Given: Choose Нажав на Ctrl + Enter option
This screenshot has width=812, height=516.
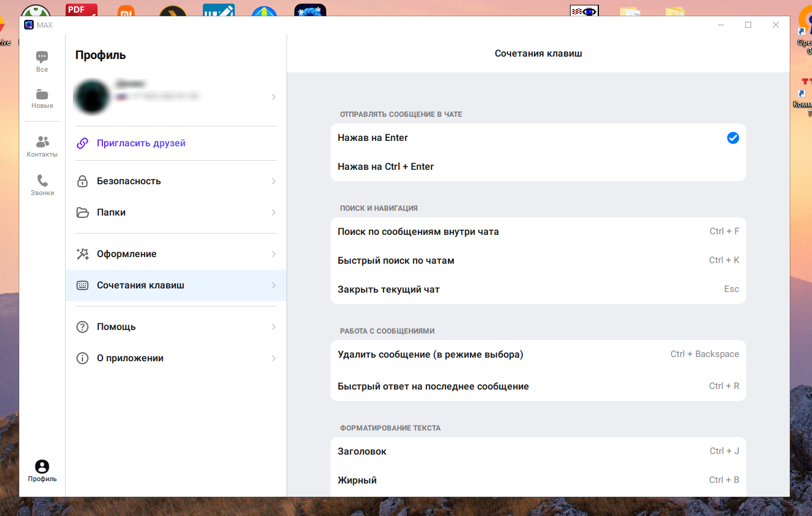Looking at the screenshot, I should pos(385,167).
